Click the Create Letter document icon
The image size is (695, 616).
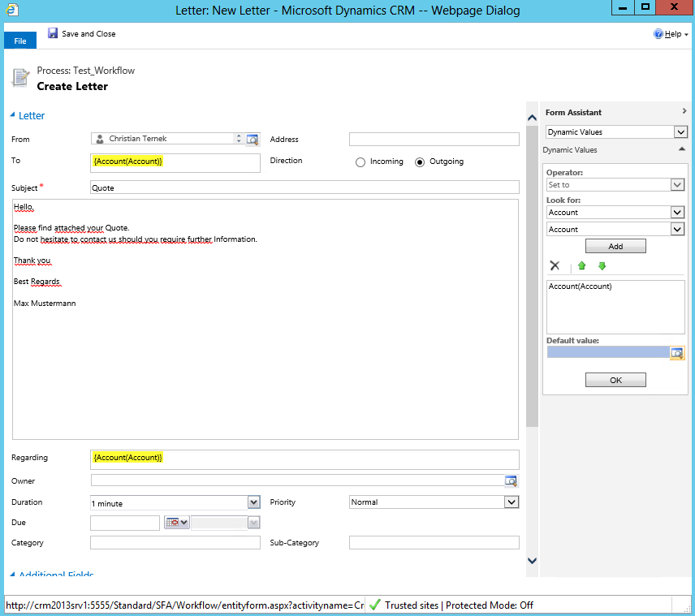click(x=19, y=78)
